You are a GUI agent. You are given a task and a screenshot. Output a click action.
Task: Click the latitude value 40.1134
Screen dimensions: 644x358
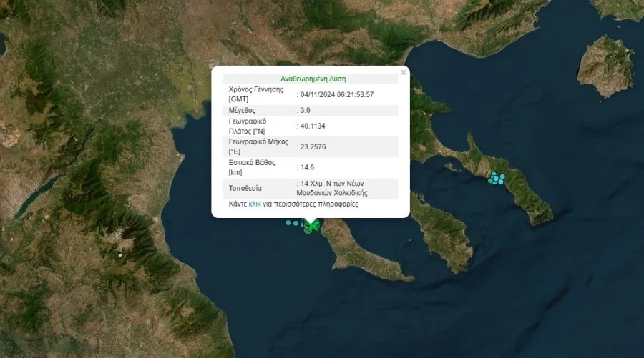point(314,126)
